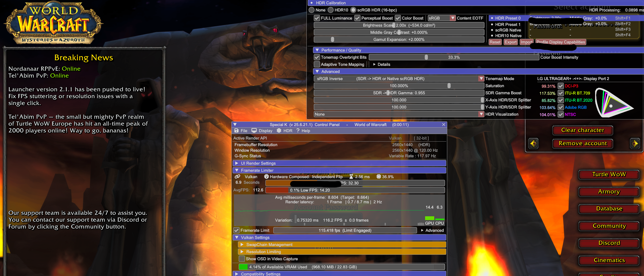Click the Help question mark icon

point(298,131)
